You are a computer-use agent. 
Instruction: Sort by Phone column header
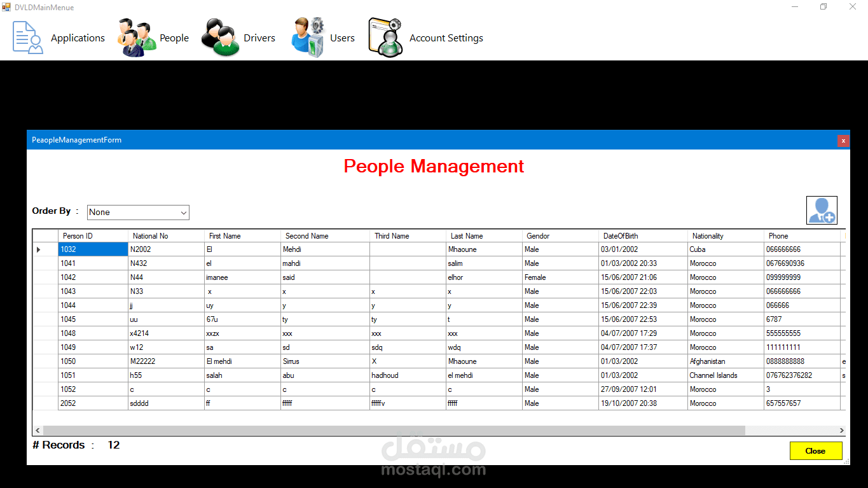(802, 236)
